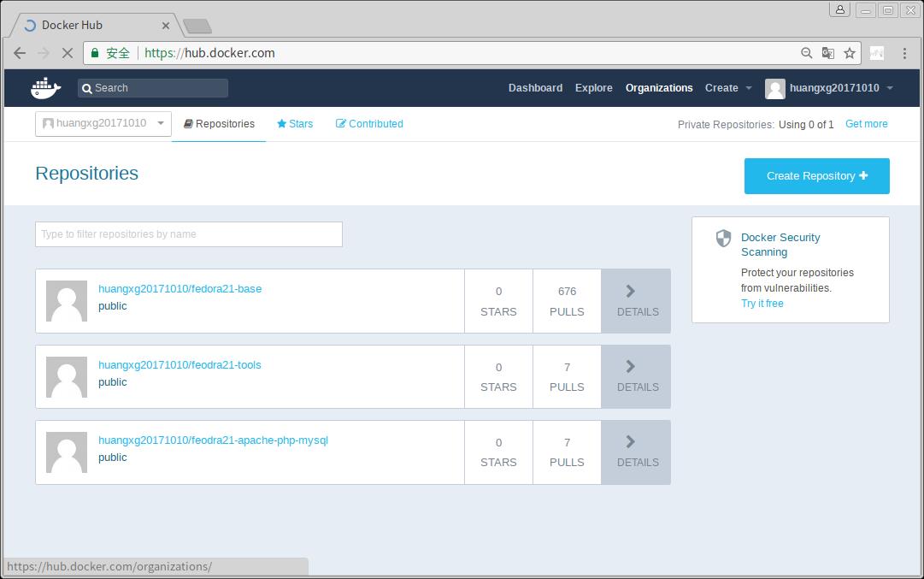Viewport: 924px width, 579px height.
Task: Click the 676 PULLS count for fedora21-base
Action: pyautogui.click(x=567, y=301)
